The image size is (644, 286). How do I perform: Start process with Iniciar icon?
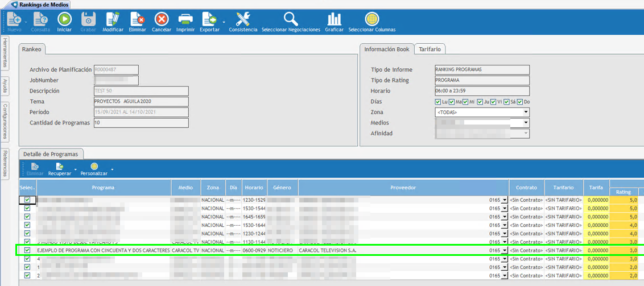[x=64, y=19]
